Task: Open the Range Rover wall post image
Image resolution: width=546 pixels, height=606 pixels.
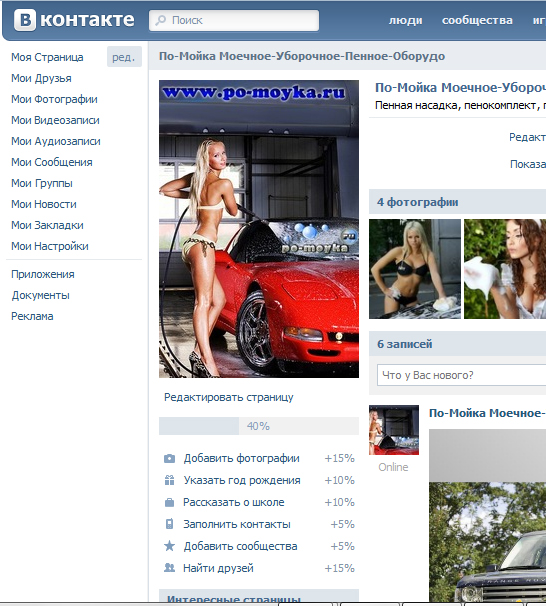Action: pyautogui.click(x=487, y=517)
